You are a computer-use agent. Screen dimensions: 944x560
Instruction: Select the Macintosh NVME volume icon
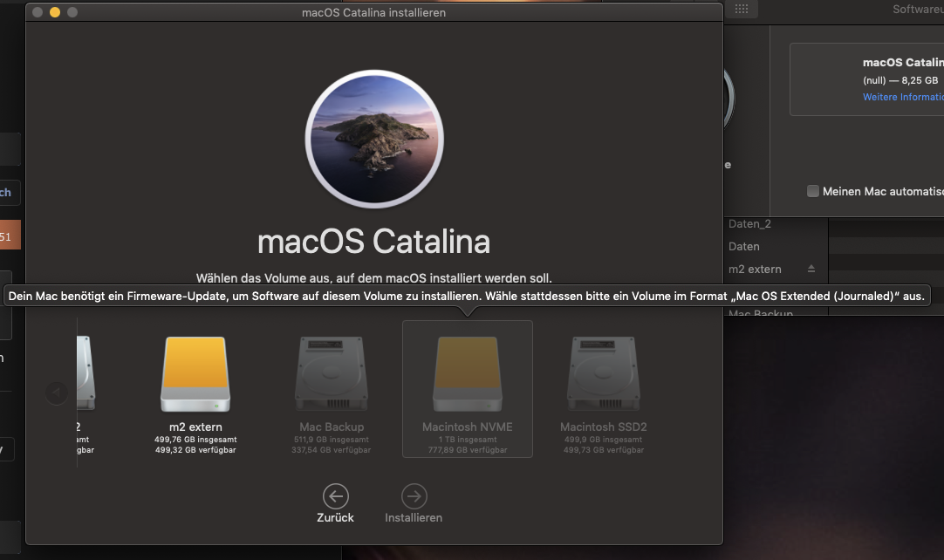pyautogui.click(x=467, y=374)
